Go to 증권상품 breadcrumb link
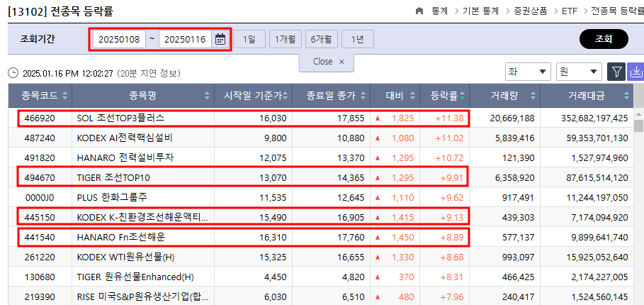Viewport: 644px width, 305px height. (531, 11)
